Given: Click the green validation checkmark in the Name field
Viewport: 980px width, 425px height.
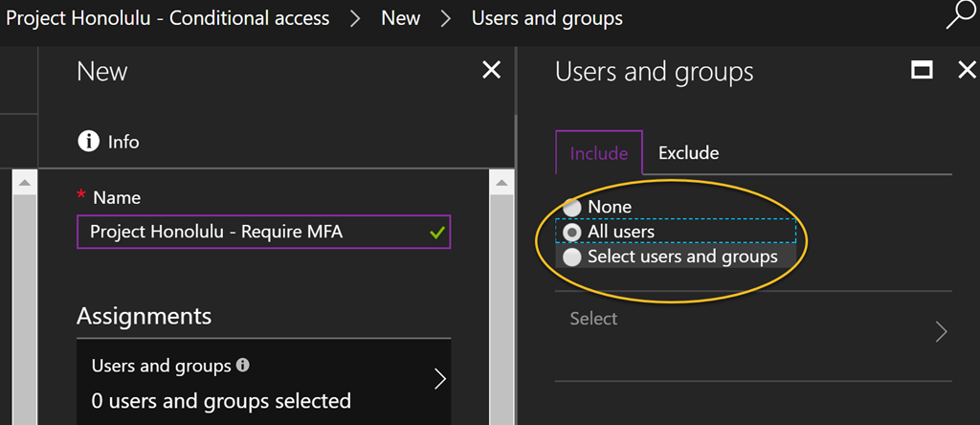Looking at the screenshot, I should (436, 233).
